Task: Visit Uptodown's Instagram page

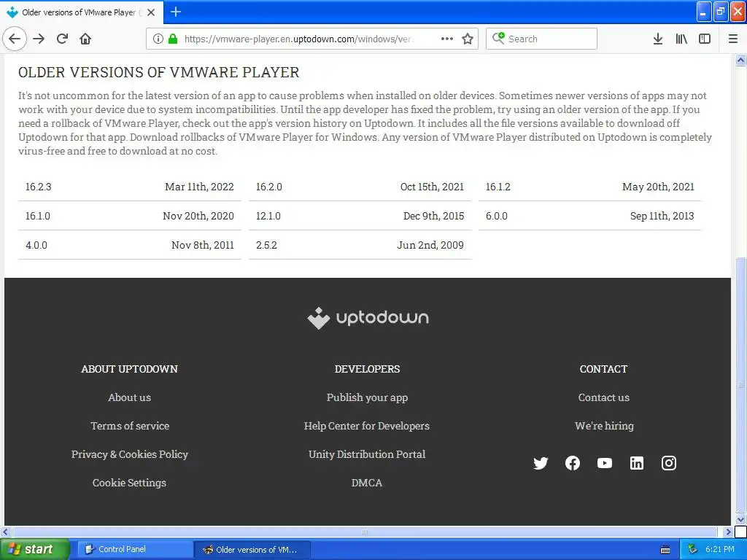Action: point(668,463)
